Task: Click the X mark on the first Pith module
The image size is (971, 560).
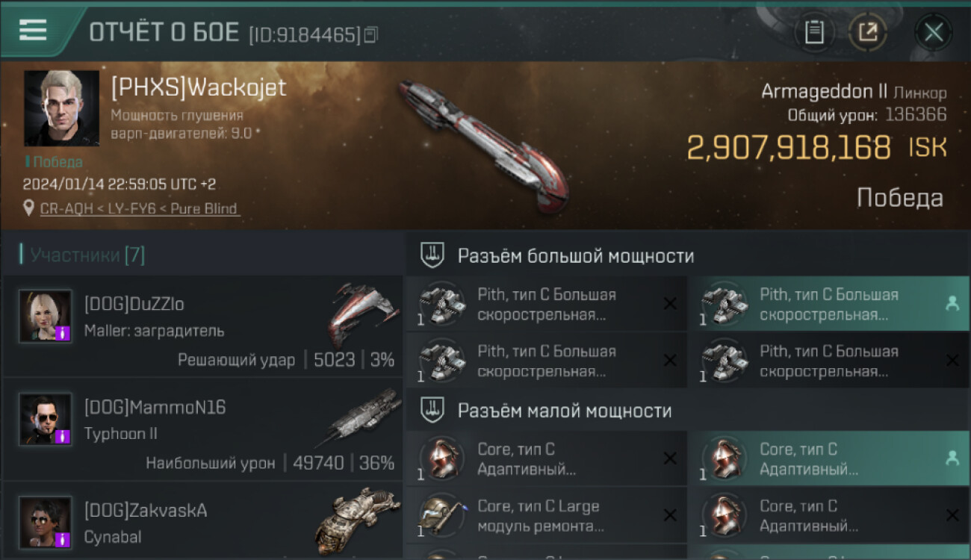Action: click(x=670, y=303)
